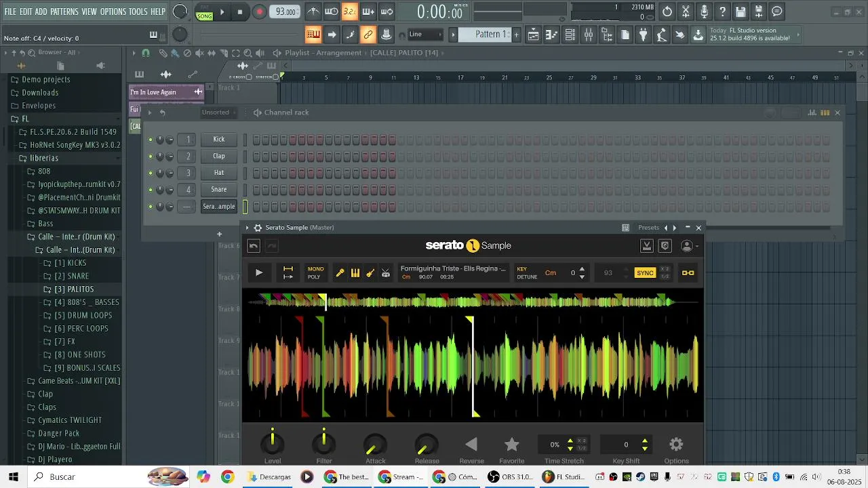Select POLY mode in Serato Sample
Image resolution: width=868 pixels, height=488 pixels.
(x=314, y=277)
